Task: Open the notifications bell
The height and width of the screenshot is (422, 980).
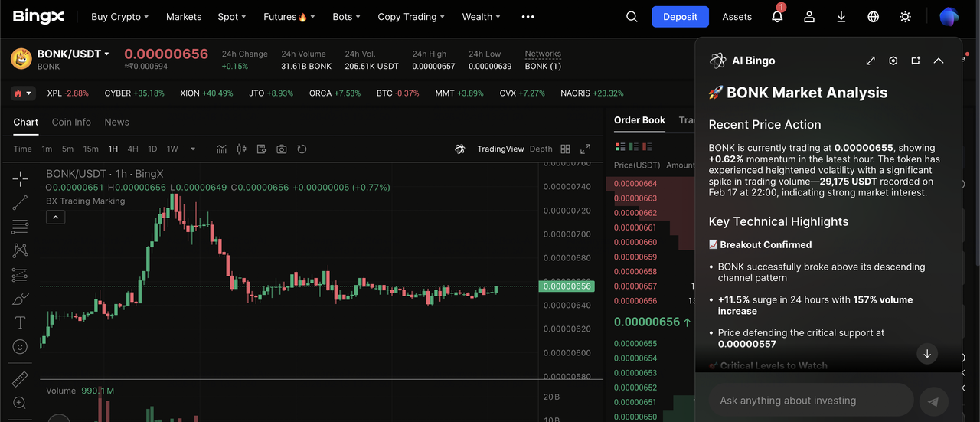Action: pyautogui.click(x=777, y=17)
